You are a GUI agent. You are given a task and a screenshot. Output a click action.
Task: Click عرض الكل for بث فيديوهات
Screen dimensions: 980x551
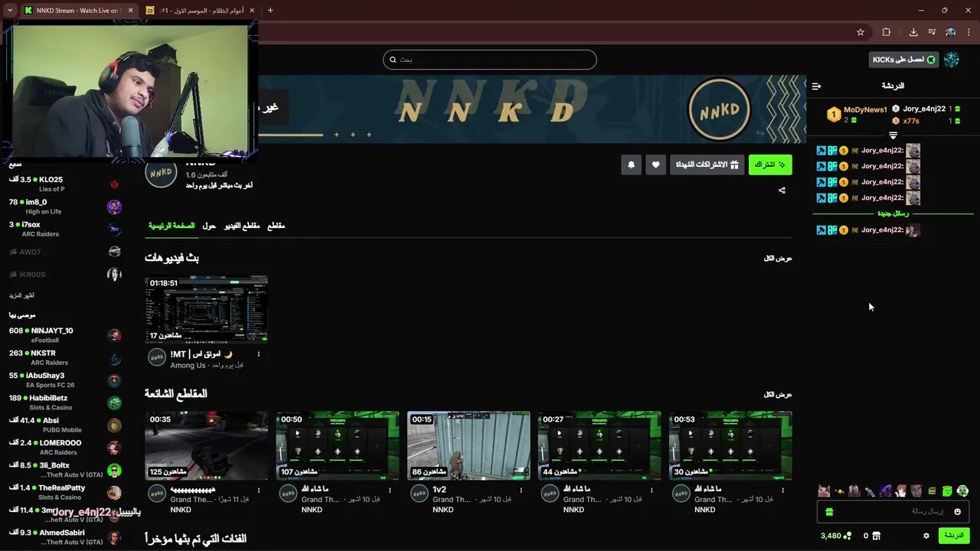click(x=778, y=259)
